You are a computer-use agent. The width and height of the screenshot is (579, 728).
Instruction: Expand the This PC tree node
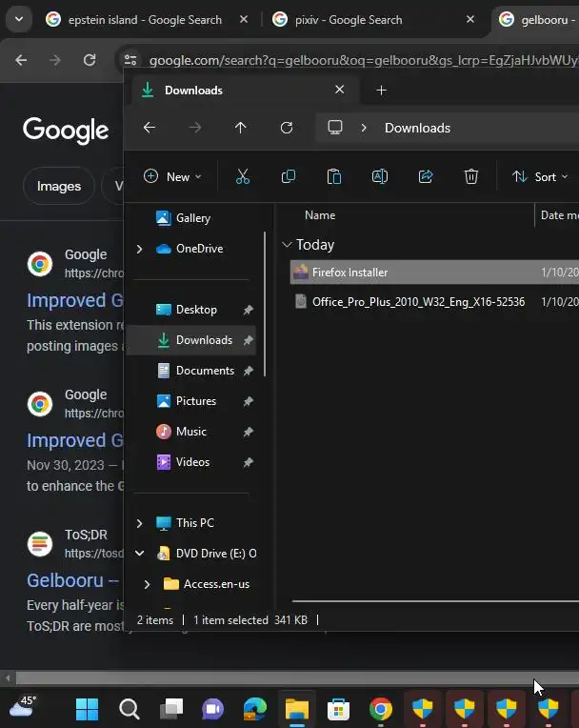pyautogui.click(x=139, y=523)
